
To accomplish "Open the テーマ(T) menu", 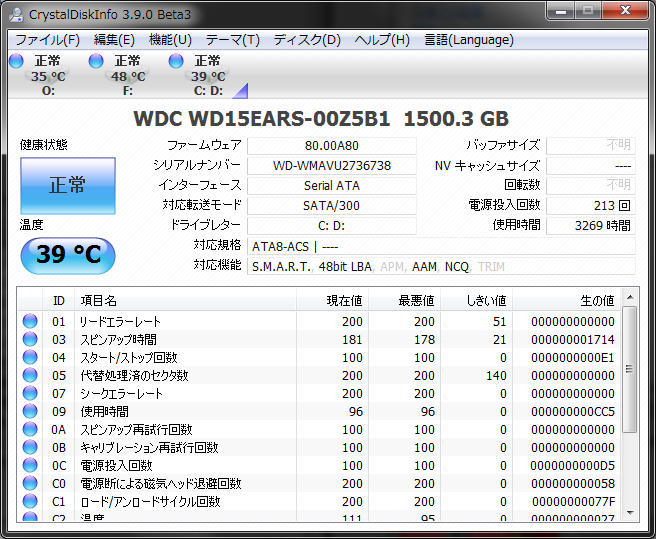I will pyautogui.click(x=233, y=40).
